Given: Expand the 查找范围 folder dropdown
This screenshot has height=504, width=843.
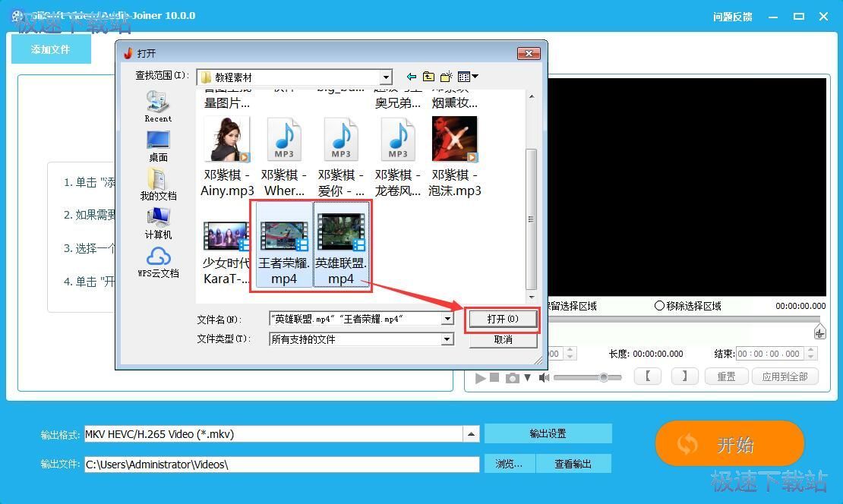Looking at the screenshot, I should pyautogui.click(x=386, y=77).
